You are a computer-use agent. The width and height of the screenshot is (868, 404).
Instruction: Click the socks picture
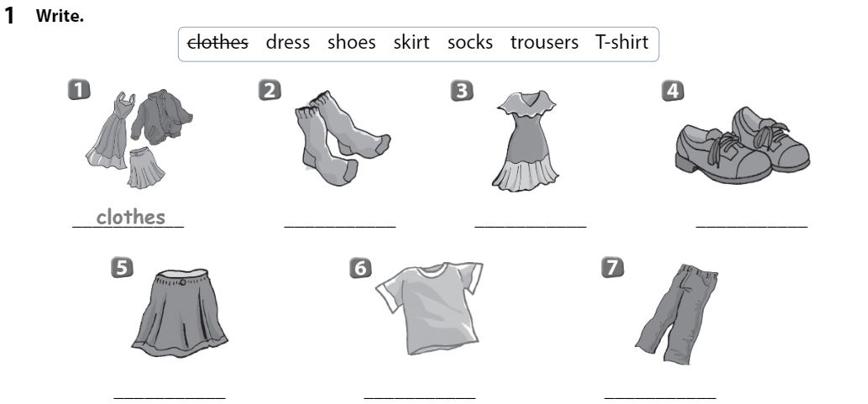coord(342,138)
